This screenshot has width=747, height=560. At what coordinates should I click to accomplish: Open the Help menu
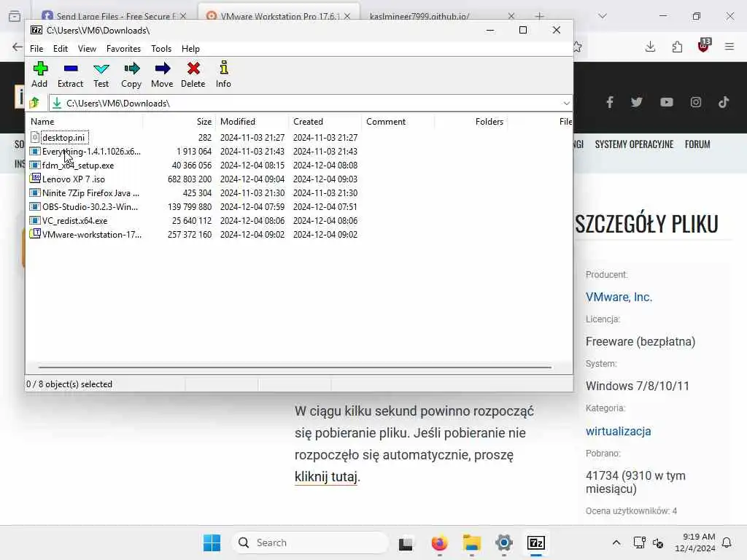(190, 49)
